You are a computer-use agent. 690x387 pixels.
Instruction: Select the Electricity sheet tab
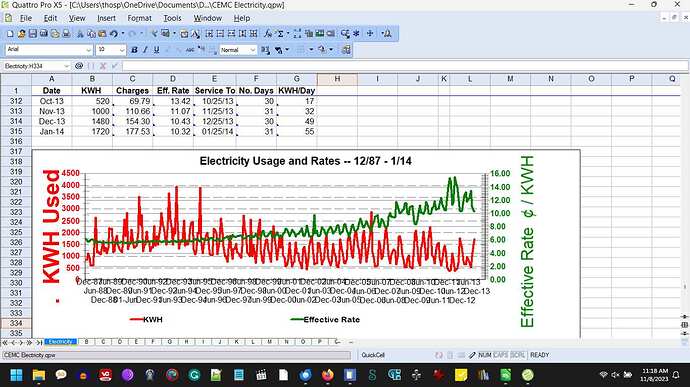[x=60, y=342]
